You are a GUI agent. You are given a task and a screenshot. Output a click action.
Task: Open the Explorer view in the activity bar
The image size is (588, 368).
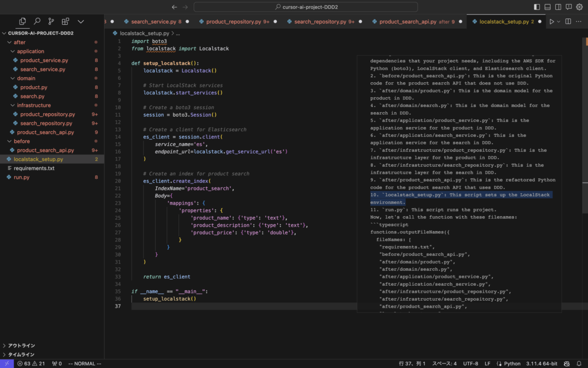22,21
